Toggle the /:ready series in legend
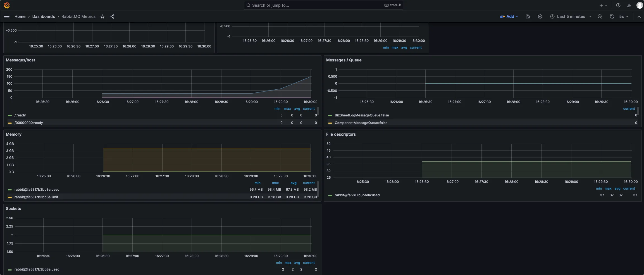 20,115
